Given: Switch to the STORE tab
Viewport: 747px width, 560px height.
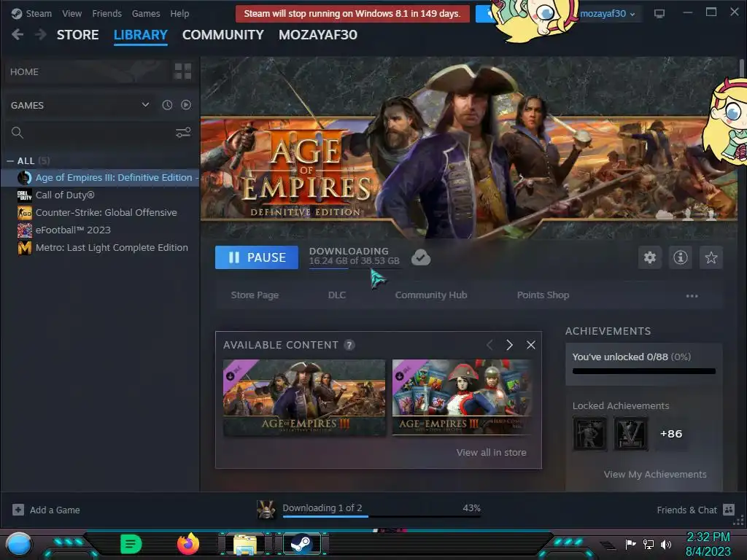Looking at the screenshot, I should click(x=77, y=35).
